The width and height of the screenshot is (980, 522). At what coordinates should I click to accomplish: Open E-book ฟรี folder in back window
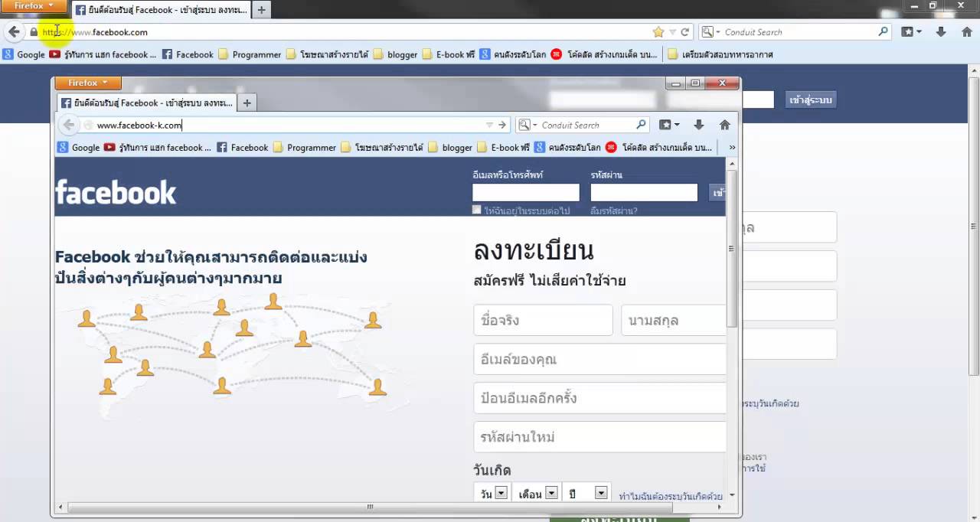(x=449, y=54)
